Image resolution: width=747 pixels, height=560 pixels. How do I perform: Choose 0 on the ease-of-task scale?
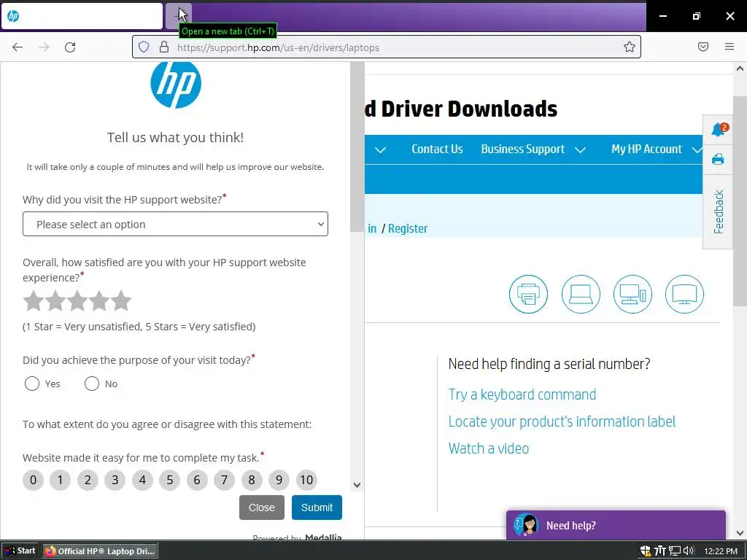(33, 480)
